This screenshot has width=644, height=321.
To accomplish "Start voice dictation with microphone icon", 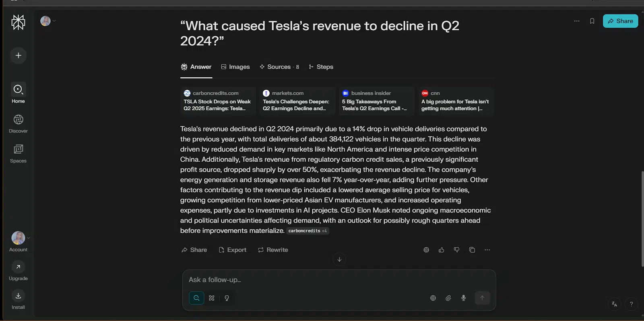I will pos(464,298).
